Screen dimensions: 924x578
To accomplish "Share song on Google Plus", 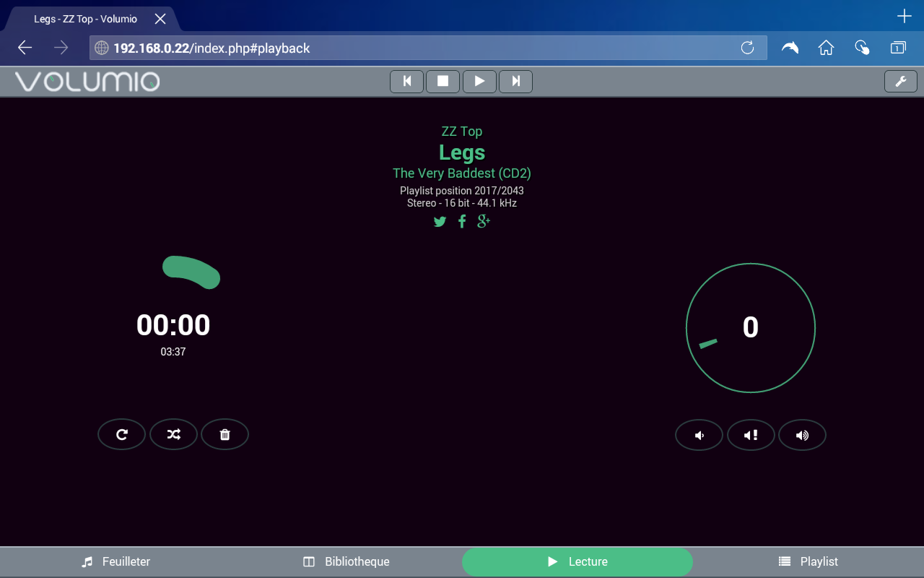I will (x=484, y=222).
